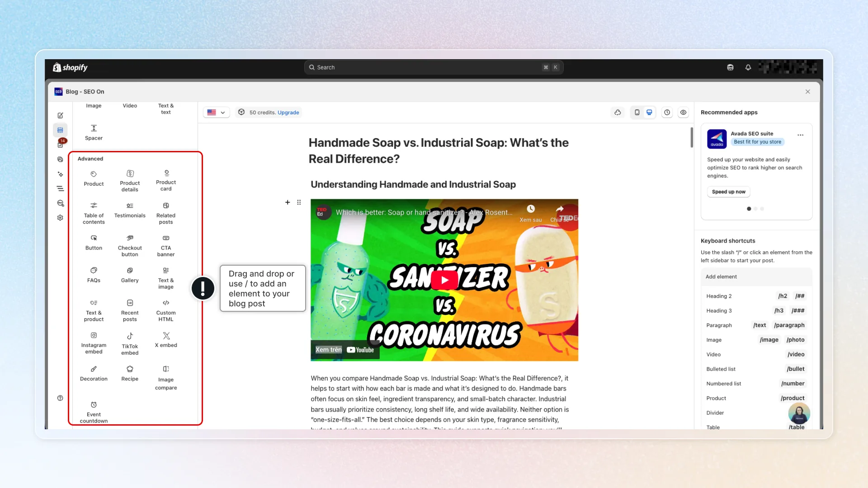
Task: Add the TikTok embed element
Action: click(130, 344)
